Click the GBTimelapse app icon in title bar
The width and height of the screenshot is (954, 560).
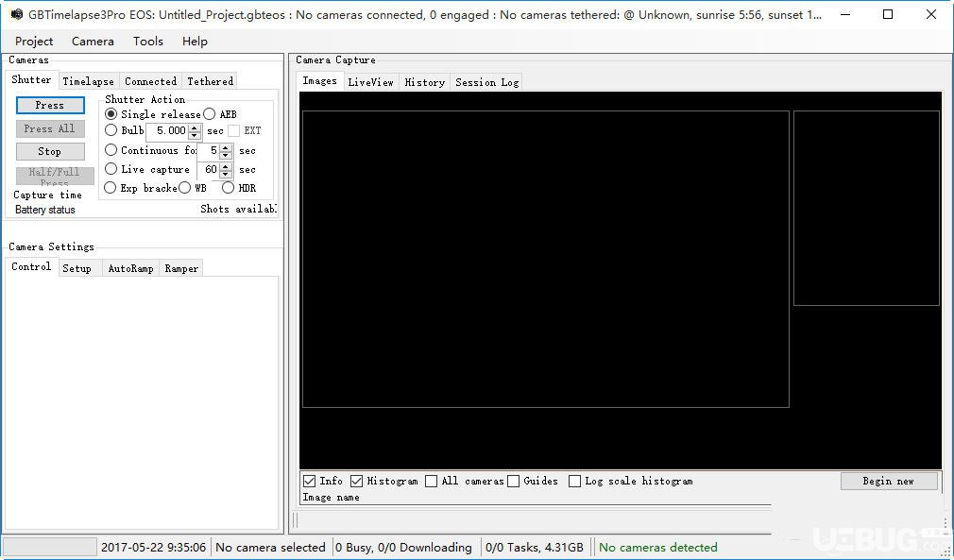tap(16, 14)
